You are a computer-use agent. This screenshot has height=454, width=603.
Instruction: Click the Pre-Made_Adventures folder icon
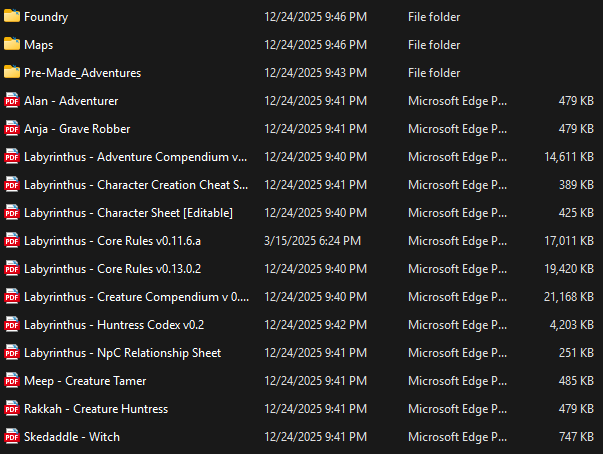[12, 73]
